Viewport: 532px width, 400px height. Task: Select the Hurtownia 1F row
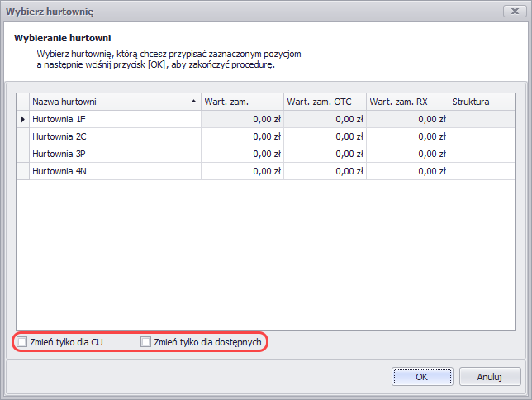(114, 119)
